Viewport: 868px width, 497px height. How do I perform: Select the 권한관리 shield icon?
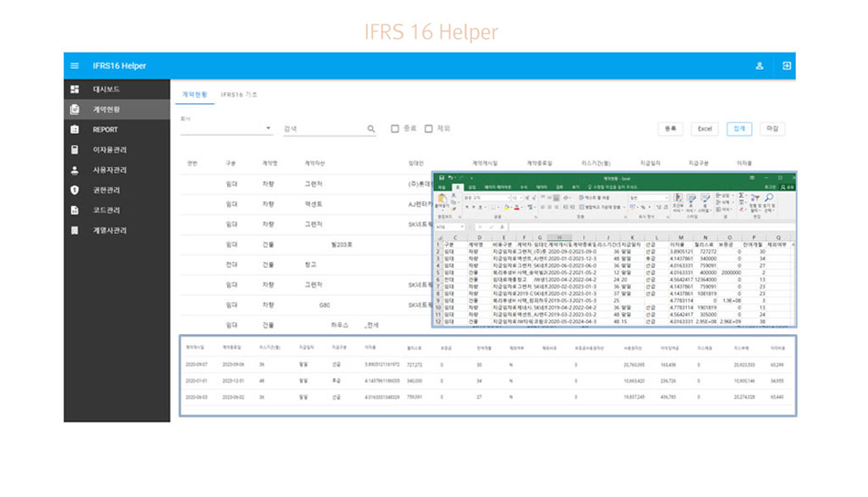[75, 190]
